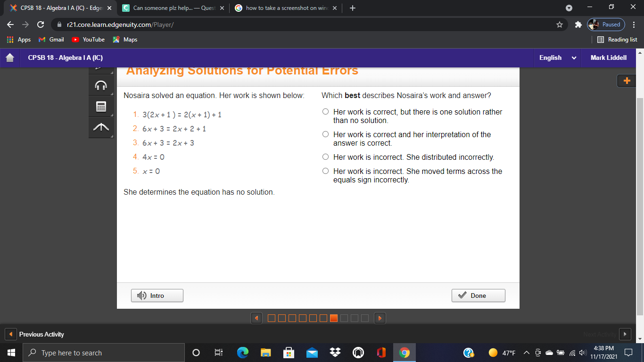
Task: Open the browser extensions puzzle icon
Action: point(578,25)
